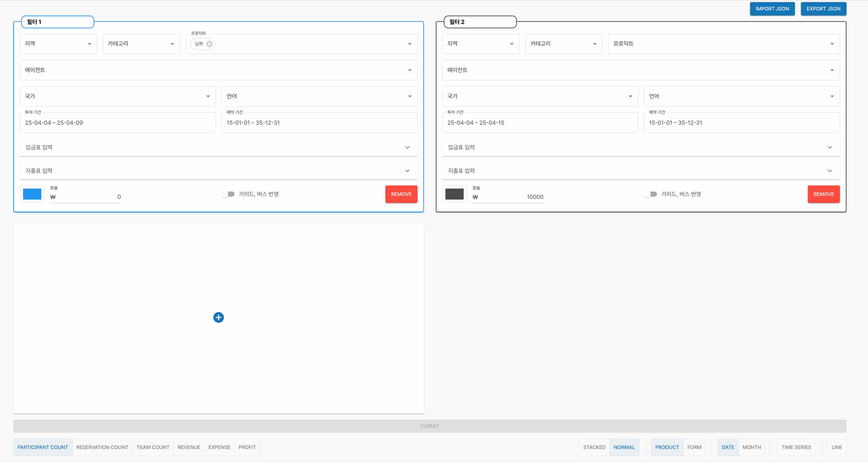The image size is (868, 462).
Task: Click the 언어 dropdown arrow in Filter 2
Action: pos(831,97)
